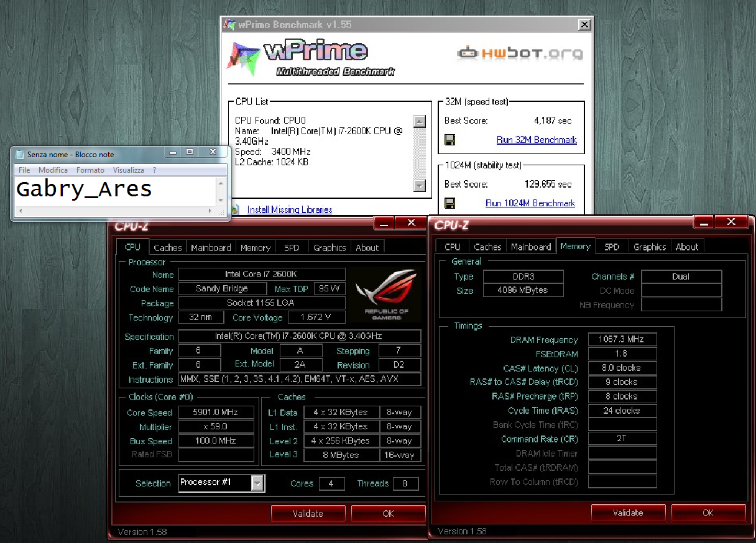Click the Notepad icon in Blocco note title bar
Screen dimensions: 756x543
click(19, 154)
